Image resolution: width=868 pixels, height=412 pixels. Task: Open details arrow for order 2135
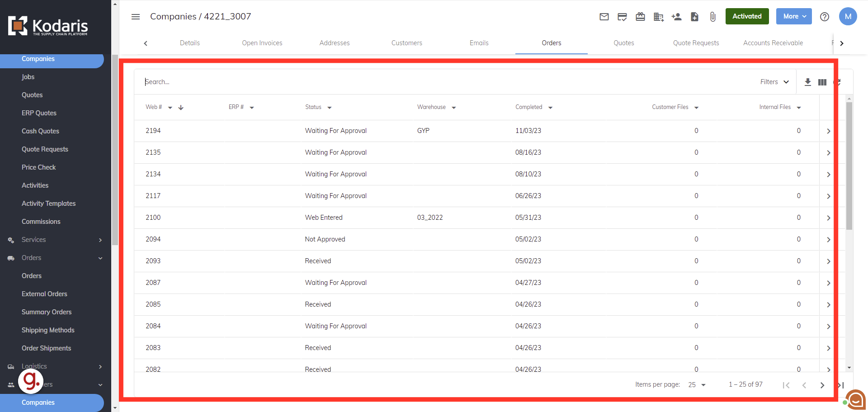coord(828,153)
